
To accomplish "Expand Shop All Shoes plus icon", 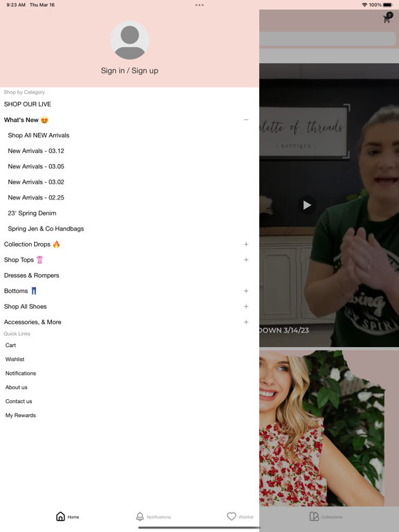I will point(246,307).
